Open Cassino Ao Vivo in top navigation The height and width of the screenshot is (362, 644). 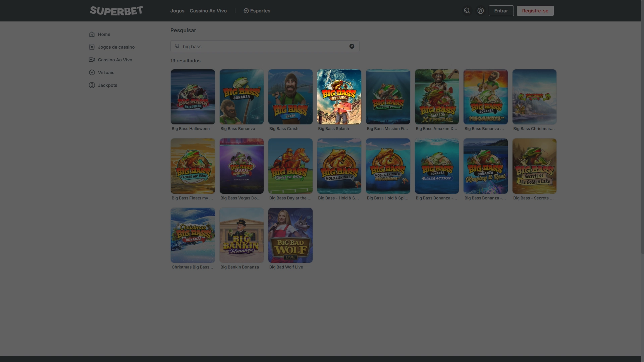point(208,11)
